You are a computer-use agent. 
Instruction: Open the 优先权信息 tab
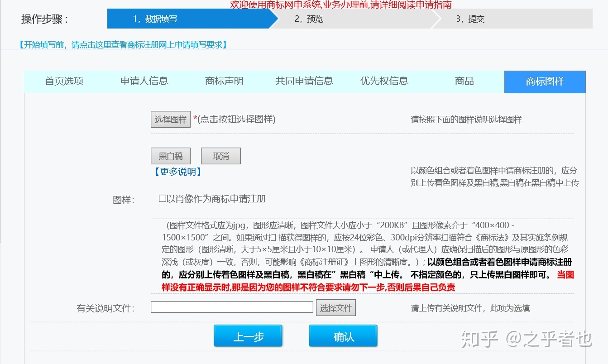384,81
